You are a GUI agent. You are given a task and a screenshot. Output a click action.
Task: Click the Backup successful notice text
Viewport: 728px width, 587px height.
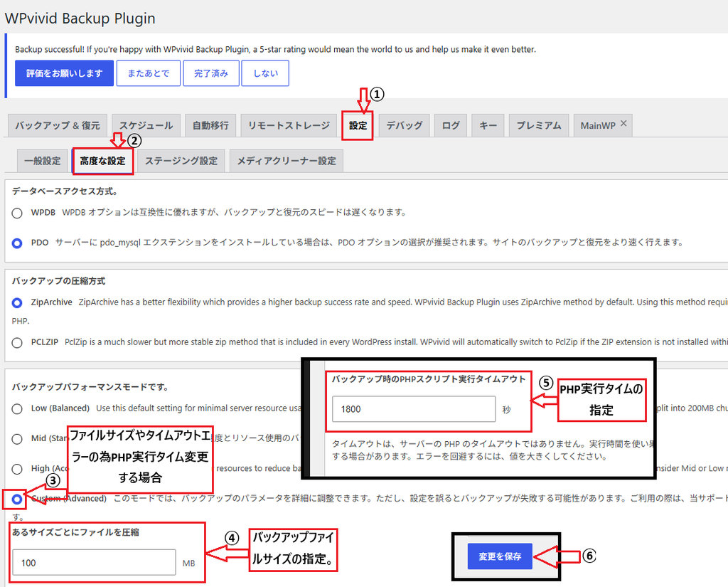[275, 49]
